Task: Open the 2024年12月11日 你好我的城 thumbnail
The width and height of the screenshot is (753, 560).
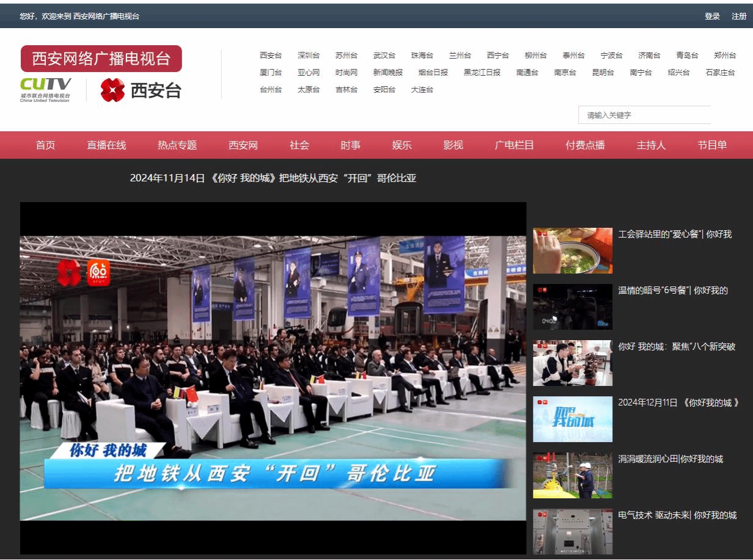Action: pyautogui.click(x=572, y=419)
